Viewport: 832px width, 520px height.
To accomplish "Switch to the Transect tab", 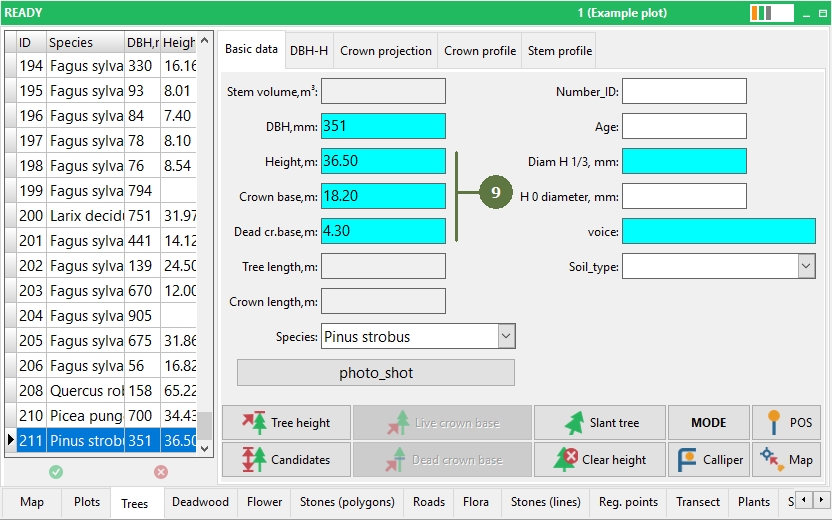I will click(x=698, y=502).
